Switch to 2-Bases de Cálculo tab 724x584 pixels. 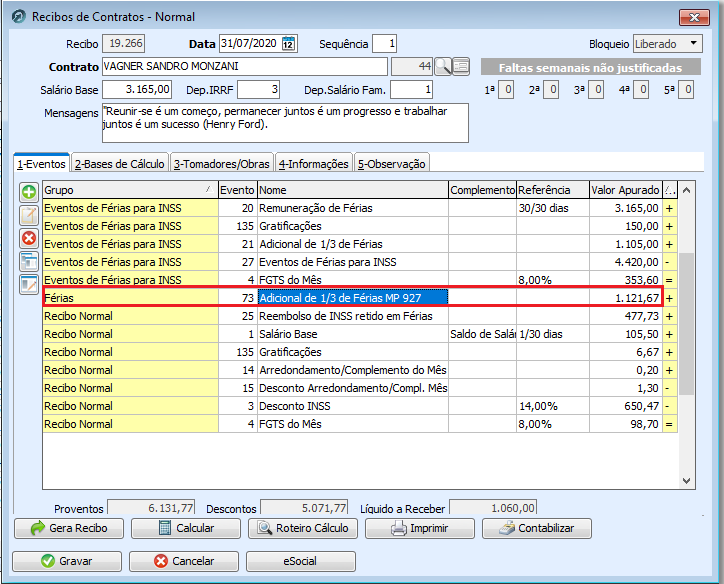120,164
